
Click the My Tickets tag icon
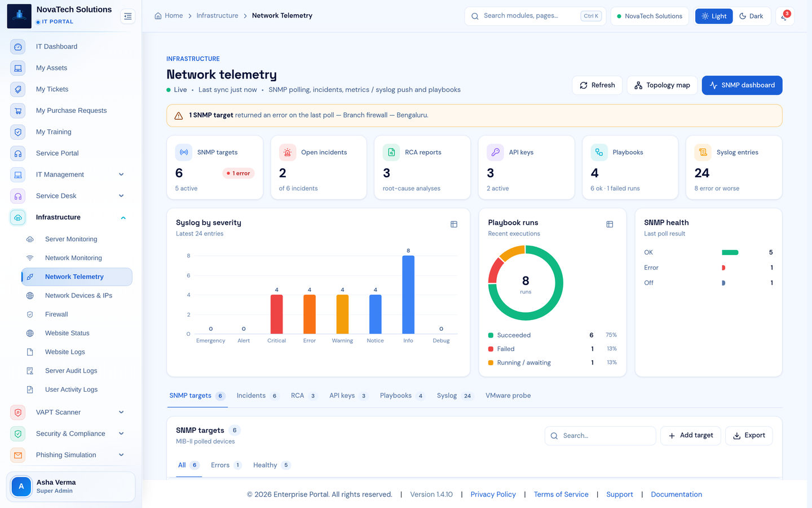(x=18, y=89)
